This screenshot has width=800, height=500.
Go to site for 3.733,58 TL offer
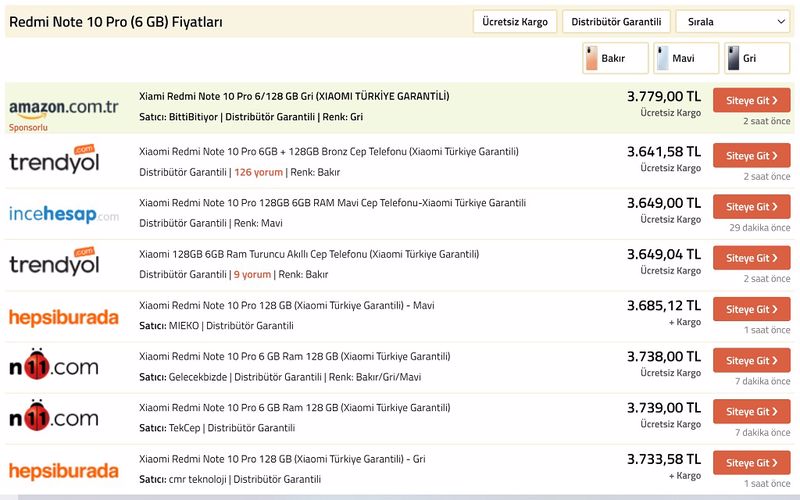(x=752, y=463)
